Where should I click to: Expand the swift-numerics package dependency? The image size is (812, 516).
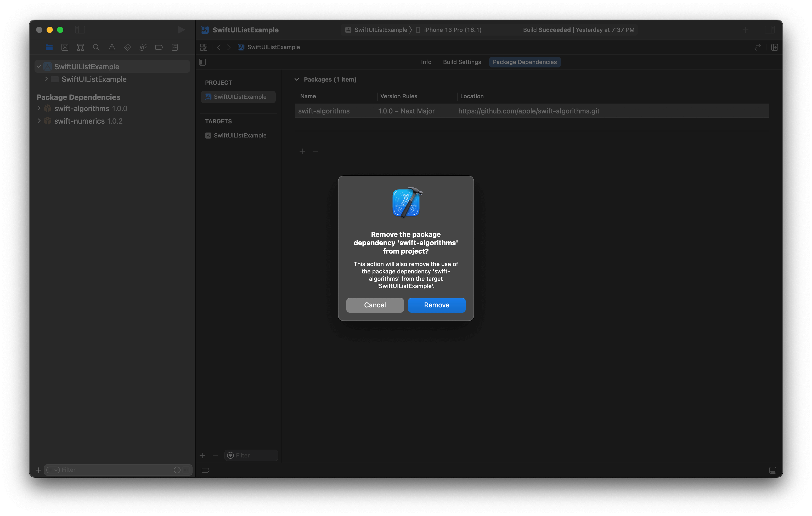coord(39,121)
